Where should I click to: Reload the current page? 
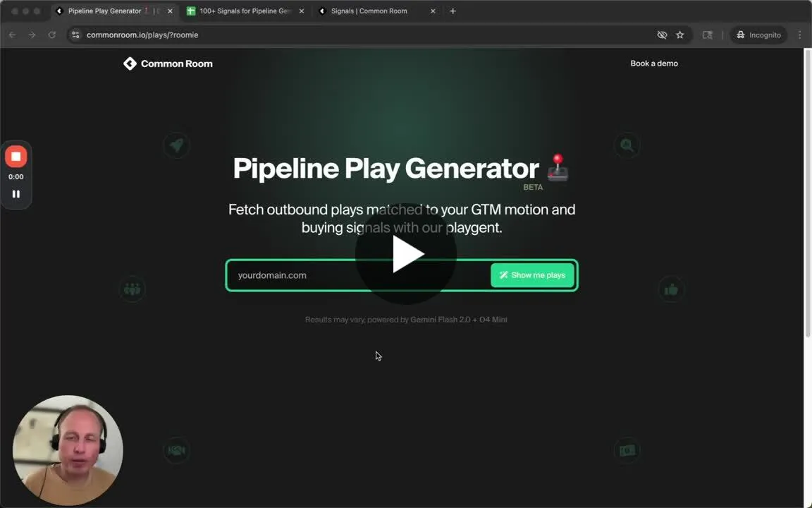point(51,35)
